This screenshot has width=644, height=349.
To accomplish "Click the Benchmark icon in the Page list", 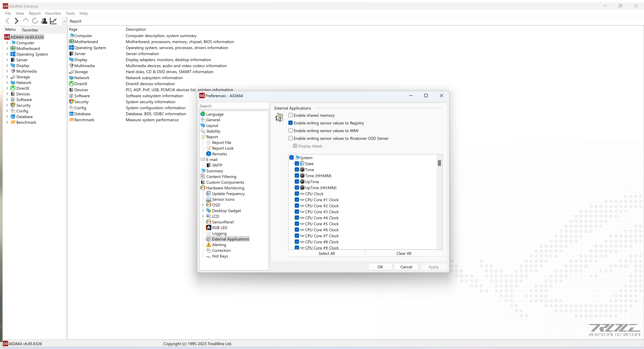I will 71,120.
